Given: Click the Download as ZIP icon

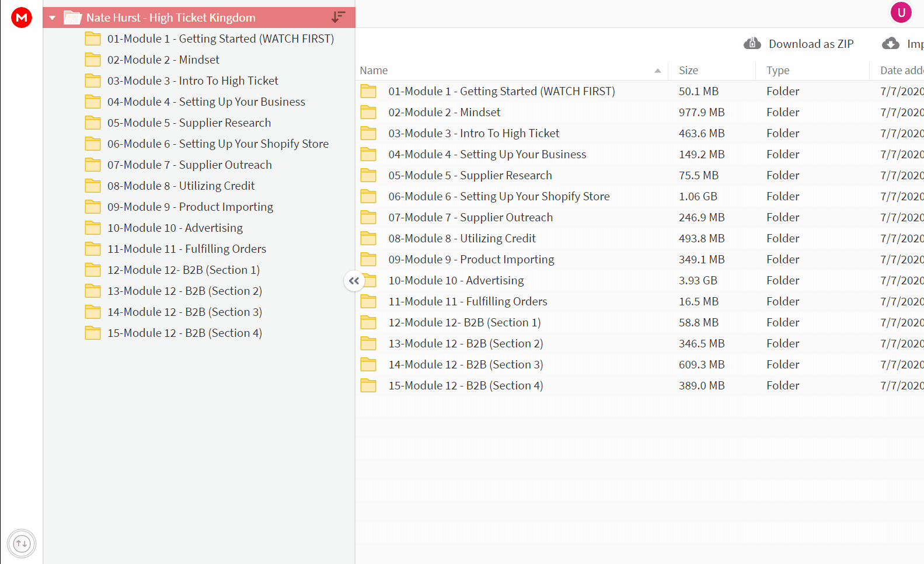Looking at the screenshot, I should click(x=752, y=43).
